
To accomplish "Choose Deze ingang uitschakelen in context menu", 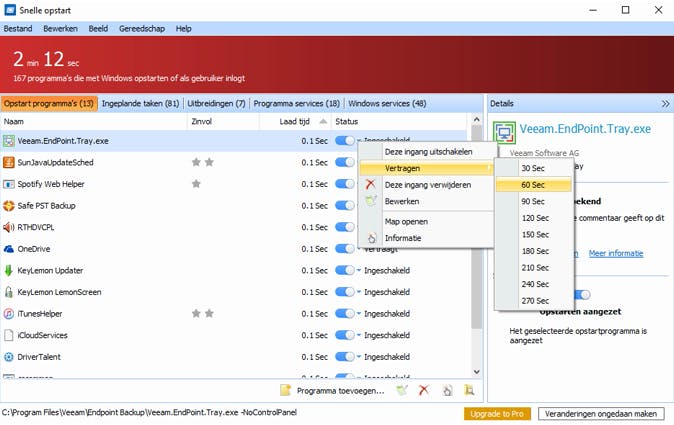I will click(x=428, y=152).
